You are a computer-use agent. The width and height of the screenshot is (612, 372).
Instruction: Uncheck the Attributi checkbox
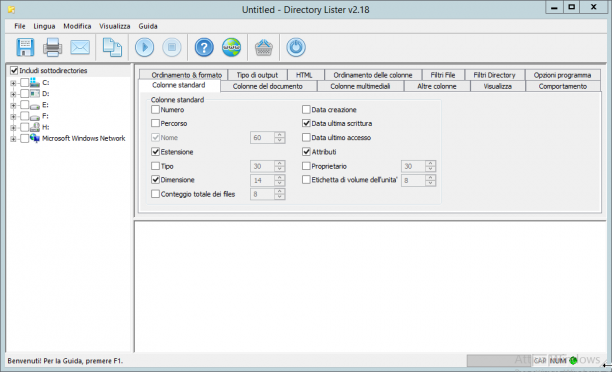[306, 151]
